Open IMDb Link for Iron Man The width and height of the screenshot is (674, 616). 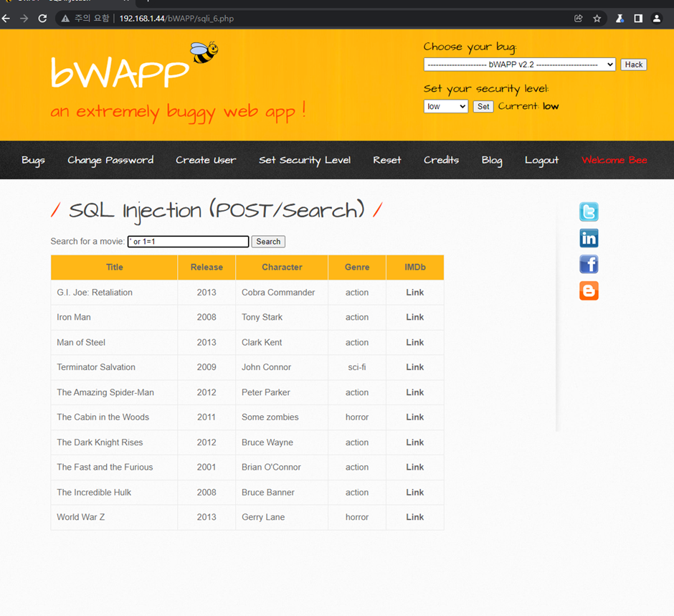tap(415, 317)
